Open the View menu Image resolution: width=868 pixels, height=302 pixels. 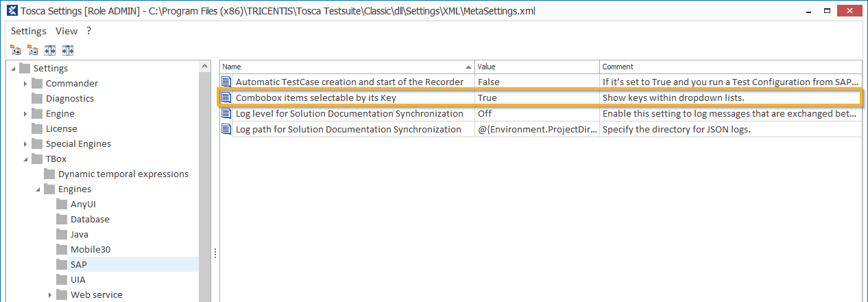point(67,31)
